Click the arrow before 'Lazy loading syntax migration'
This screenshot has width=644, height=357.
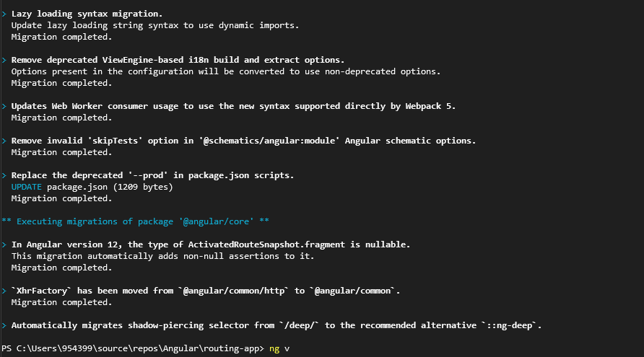(x=4, y=14)
